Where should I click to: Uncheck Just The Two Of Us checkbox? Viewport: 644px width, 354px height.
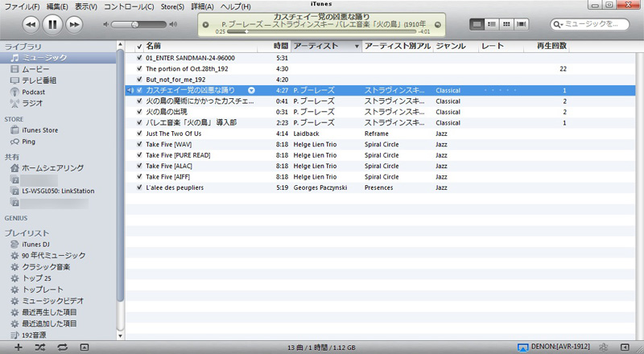coord(139,134)
